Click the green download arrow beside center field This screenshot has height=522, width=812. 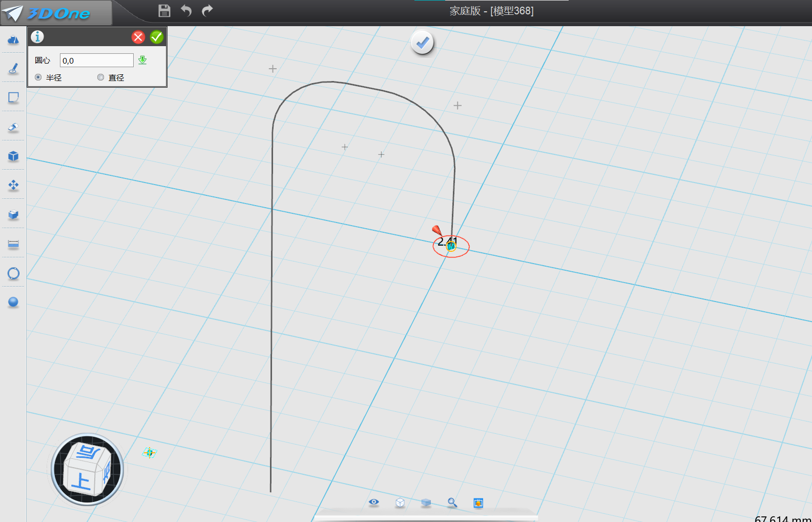pyautogui.click(x=142, y=61)
